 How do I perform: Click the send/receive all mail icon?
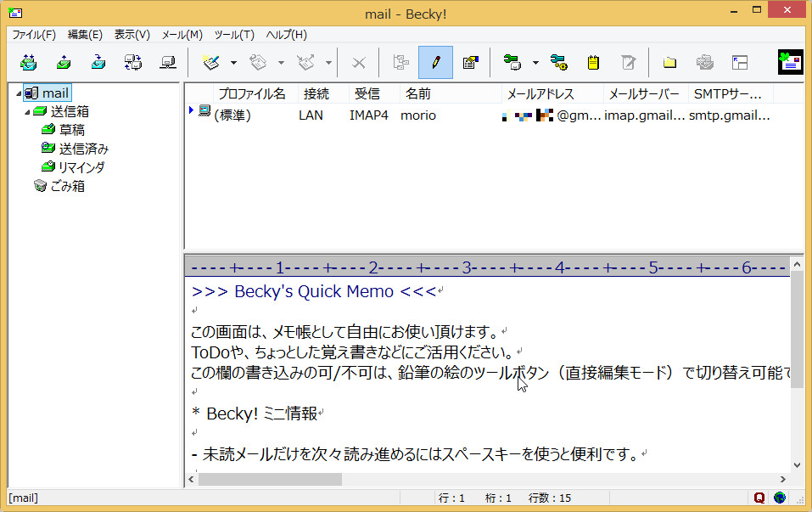pos(28,62)
